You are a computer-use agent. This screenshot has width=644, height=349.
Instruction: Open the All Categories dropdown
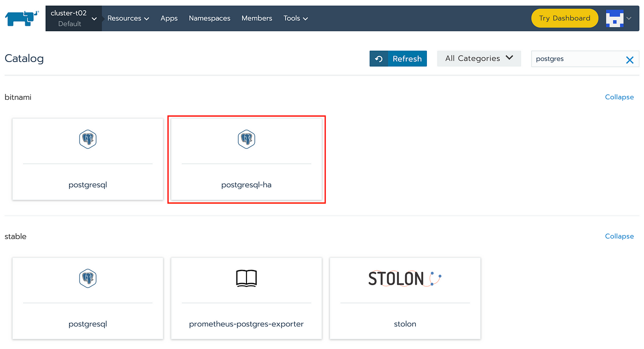479,58
